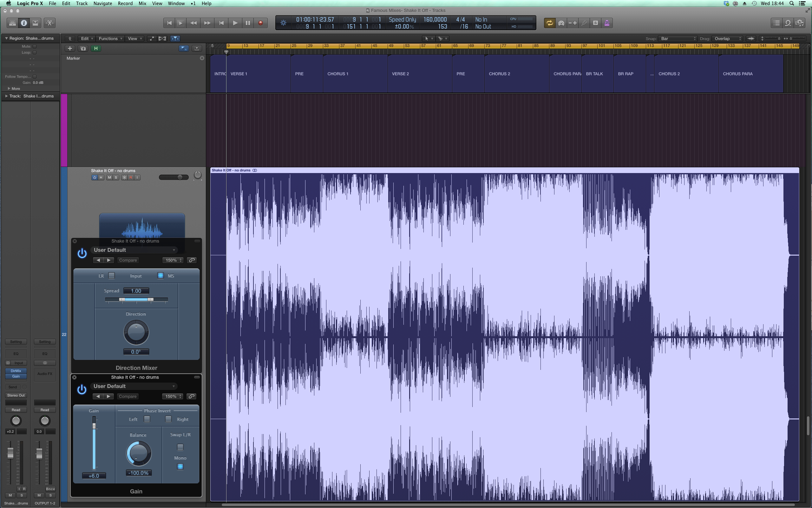This screenshot has width=812, height=508.
Task: Enable the Region Loop checkbox
Action: [x=35, y=52]
